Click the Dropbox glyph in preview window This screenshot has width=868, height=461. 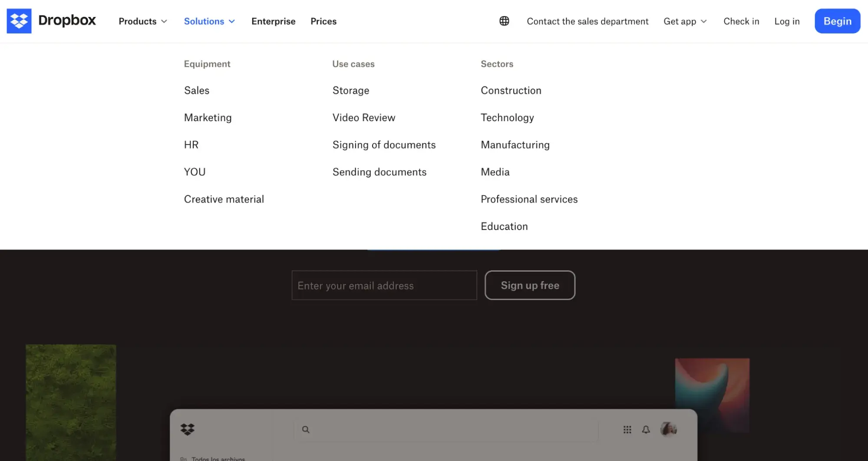pos(188,429)
